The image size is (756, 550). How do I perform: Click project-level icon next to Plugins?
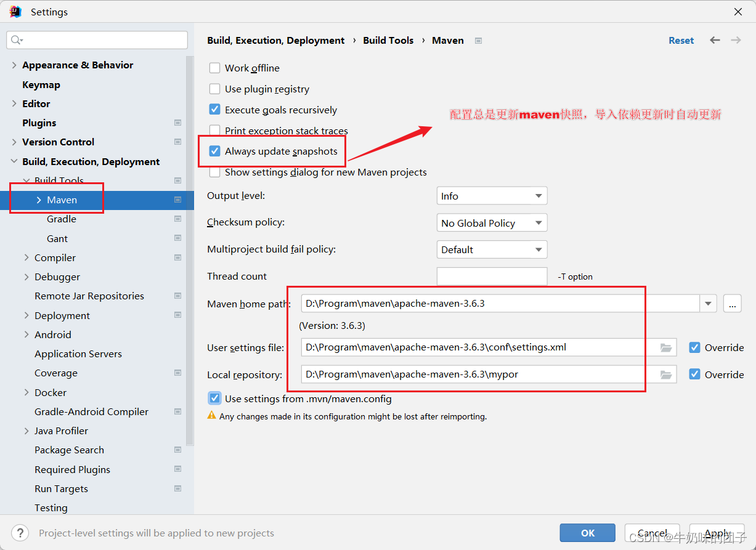[177, 123]
